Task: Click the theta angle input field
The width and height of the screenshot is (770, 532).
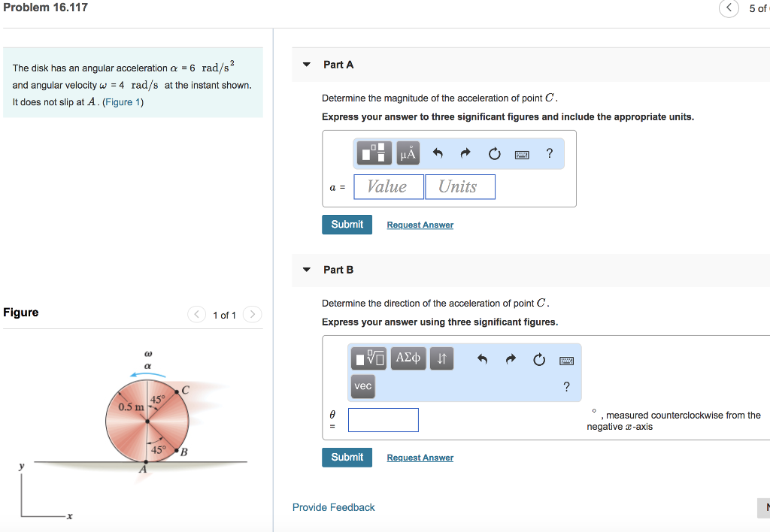Action: tap(383, 420)
